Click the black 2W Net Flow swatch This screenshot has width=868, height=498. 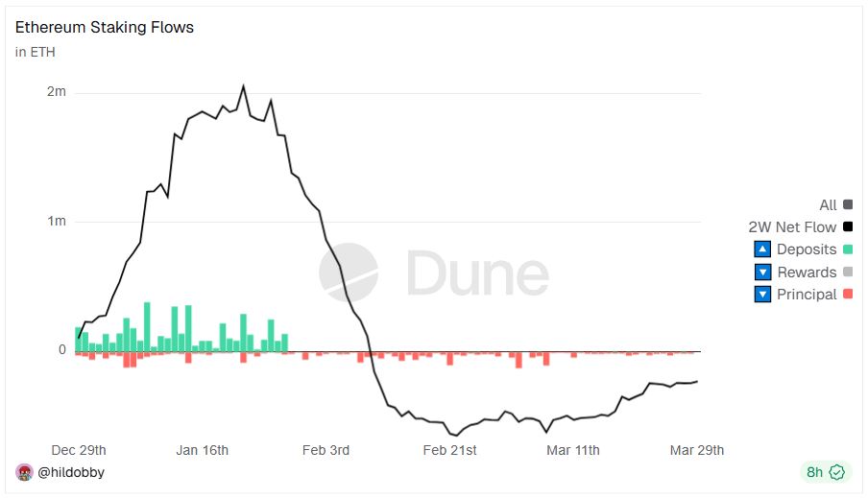pos(847,227)
